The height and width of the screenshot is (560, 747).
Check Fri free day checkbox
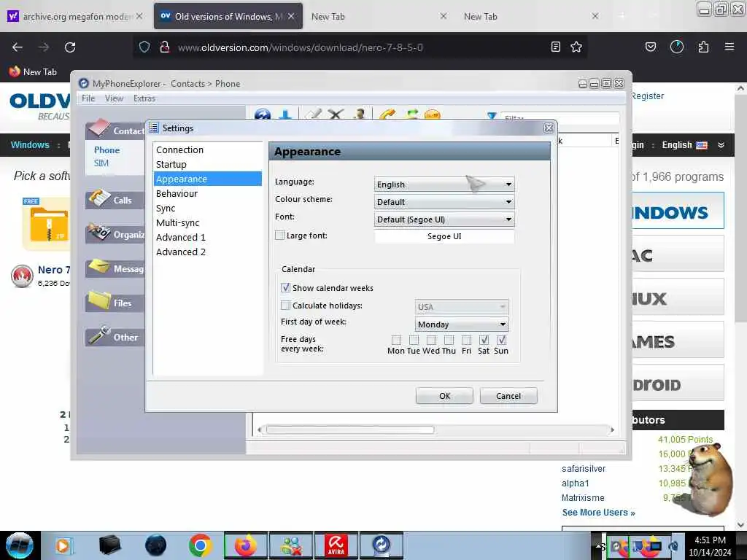click(x=466, y=340)
